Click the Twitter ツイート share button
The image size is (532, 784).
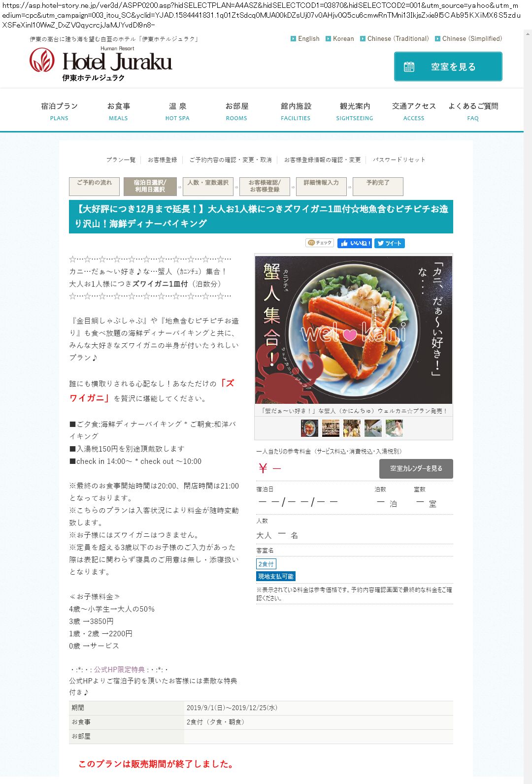(x=390, y=243)
